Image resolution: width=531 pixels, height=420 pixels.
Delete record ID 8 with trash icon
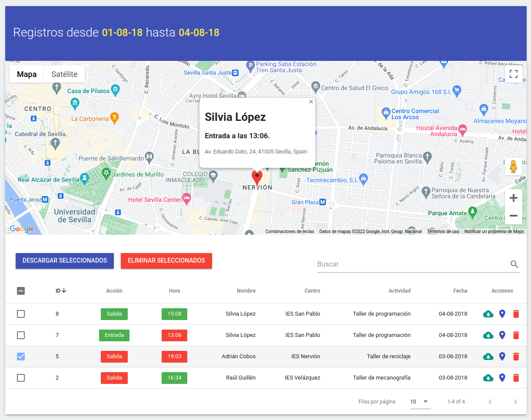[516, 314]
